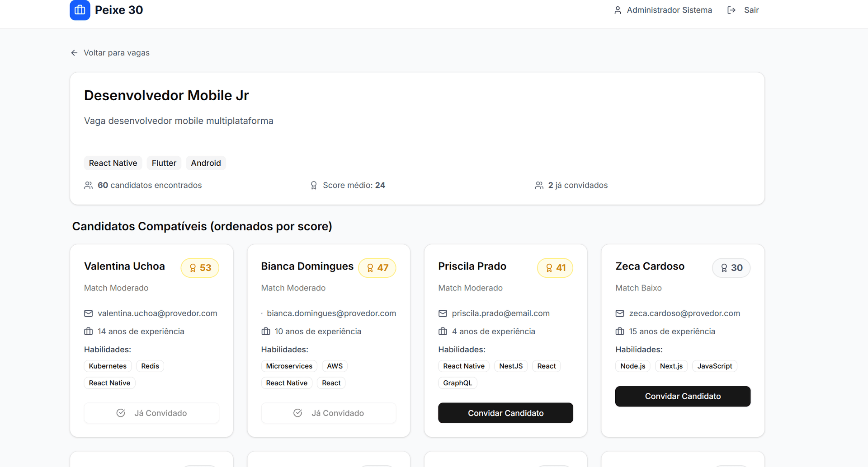Select the React Native job skill tag
Screen dimensions: 868x467
click(x=113, y=163)
